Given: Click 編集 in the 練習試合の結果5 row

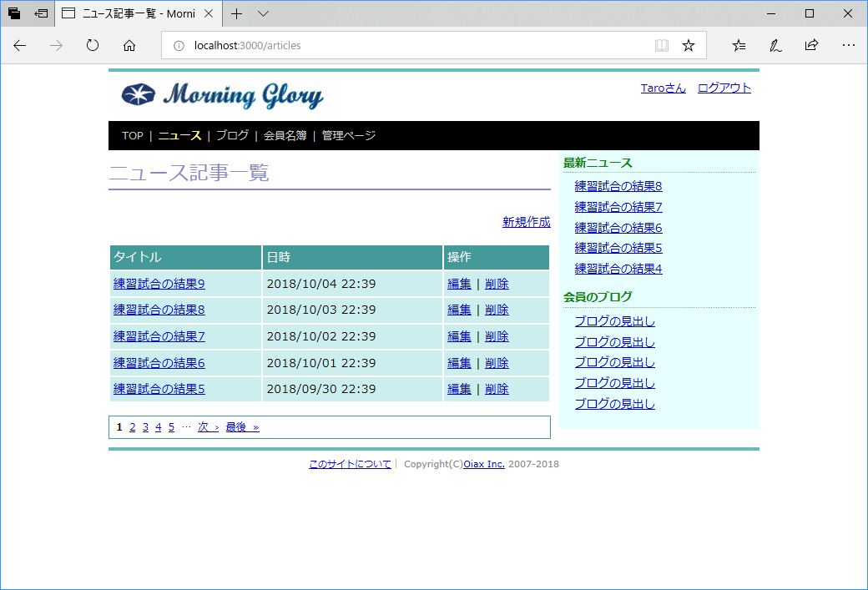Looking at the screenshot, I should click(x=460, y=389).
